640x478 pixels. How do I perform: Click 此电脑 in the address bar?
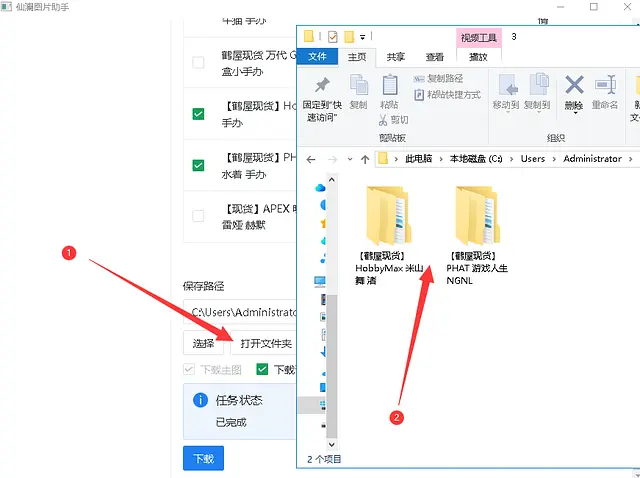pyautogui.click(x=418, y=159)
